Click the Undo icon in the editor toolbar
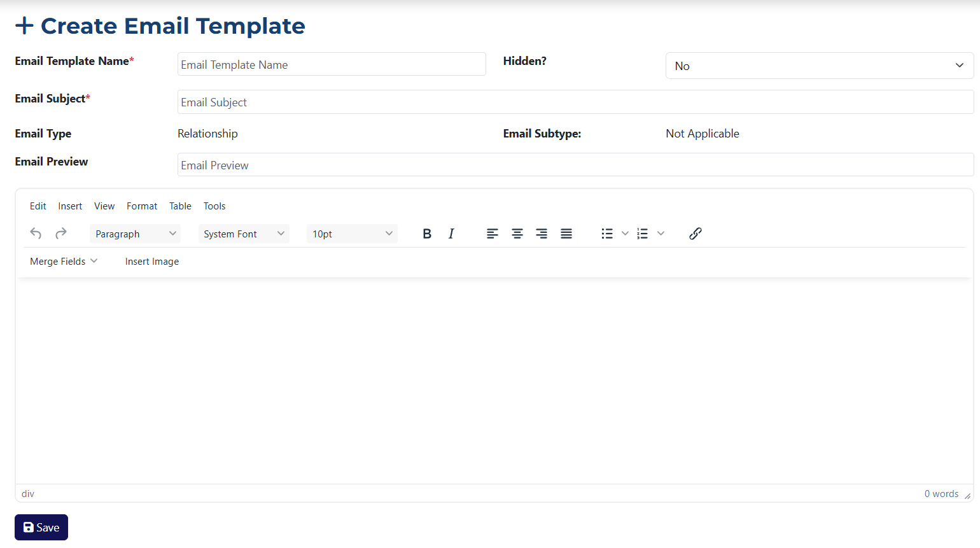 point(36,234)
